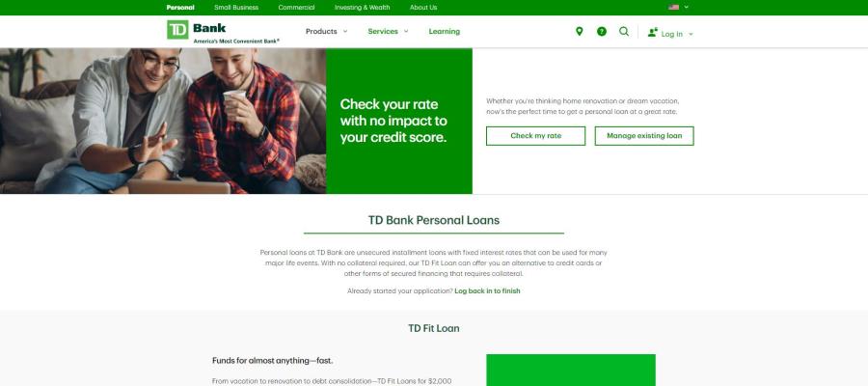Expand the country selector chevron
This screenshot has width=868, height=386.
(687, 7)
